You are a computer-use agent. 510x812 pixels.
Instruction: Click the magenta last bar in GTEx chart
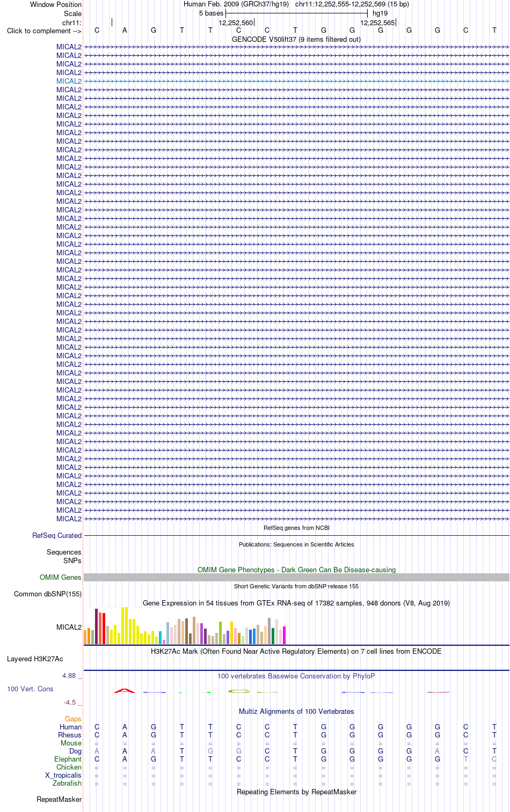(x=284, y=635)
